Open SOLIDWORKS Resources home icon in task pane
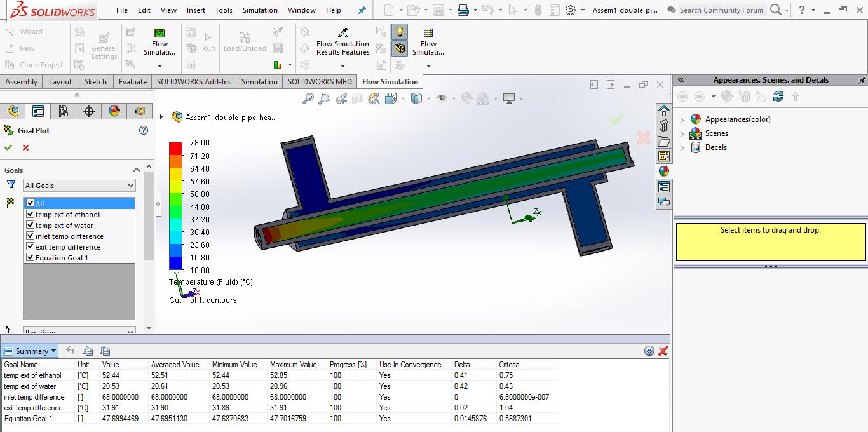Viewport: 868px width, 432px height. coord(664,111)
